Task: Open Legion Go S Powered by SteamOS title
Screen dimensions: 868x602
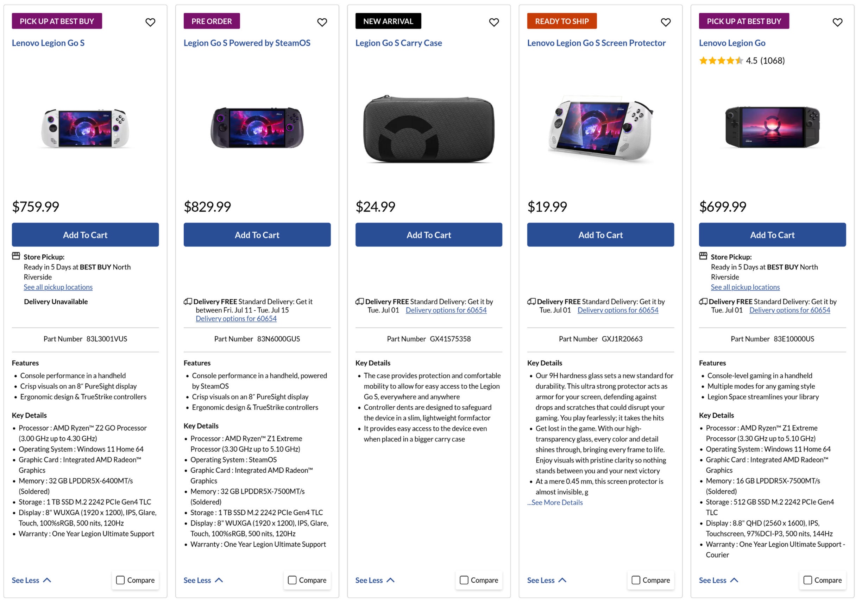Action: (246, 43)
